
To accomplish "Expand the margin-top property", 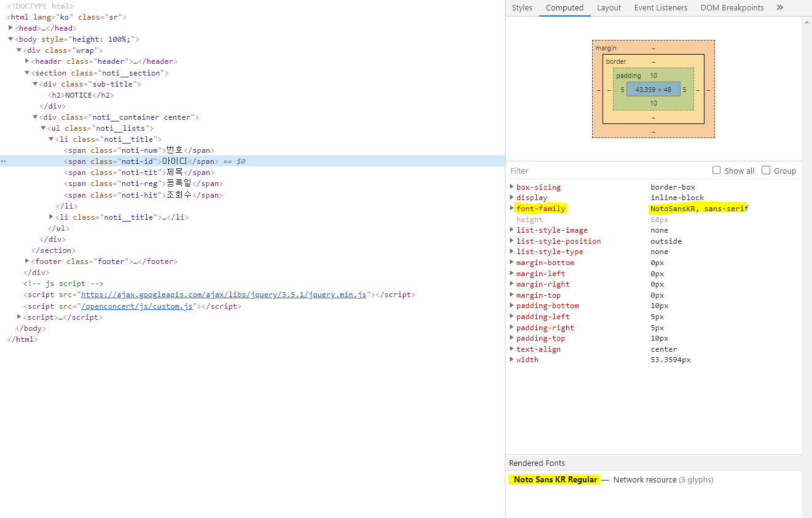I will coord(512,295).
